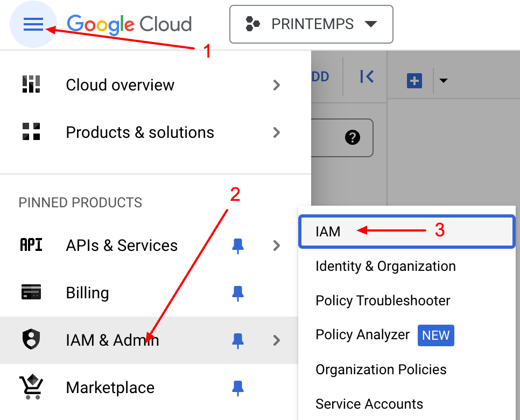Open the help question mark icon
This screenshot has width=520, height=420.
353,138
